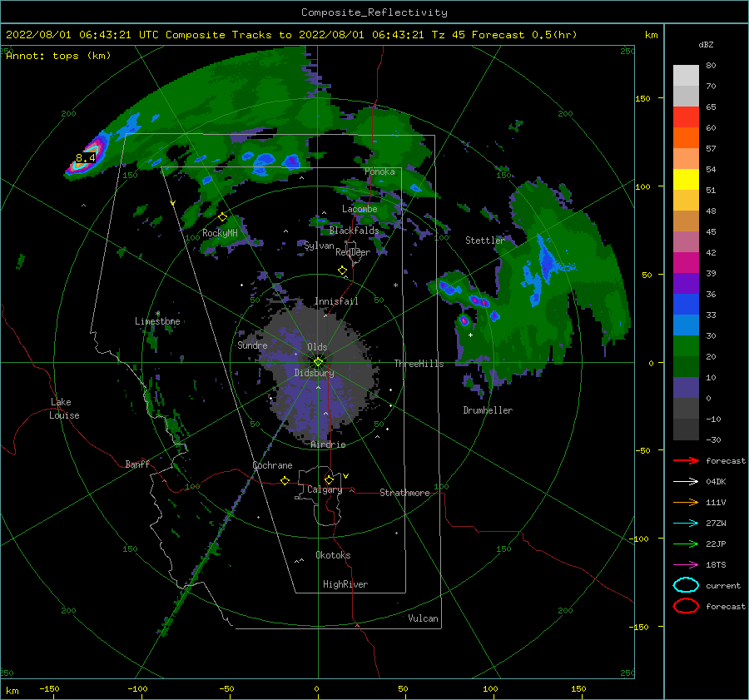The height and width of the screenshot is (700, 749).
Task: Select the yellow diamond marker above Calgary
Action: tap(329, 479)
